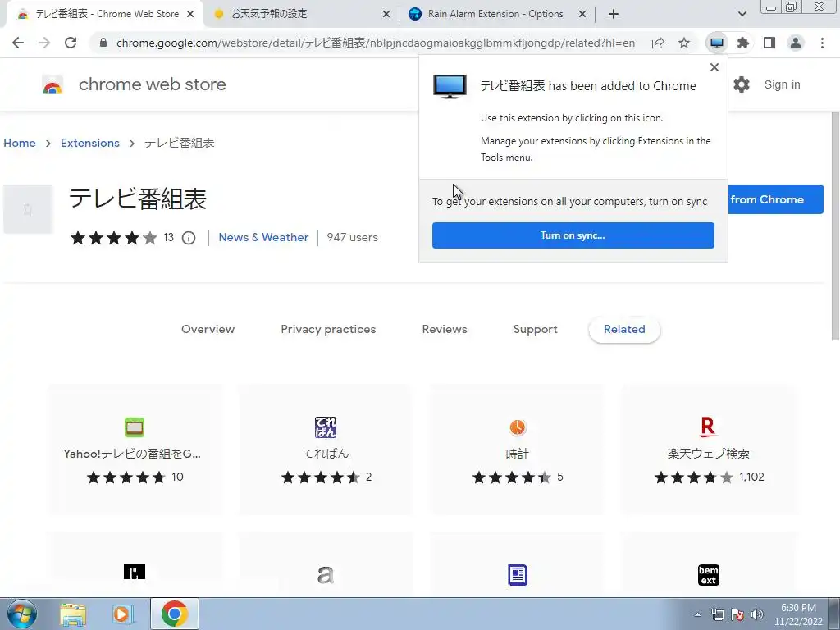840x630 pixels.
Task: Open the テレビ番組表 extension toolbar icon
Action: [717, 43]
